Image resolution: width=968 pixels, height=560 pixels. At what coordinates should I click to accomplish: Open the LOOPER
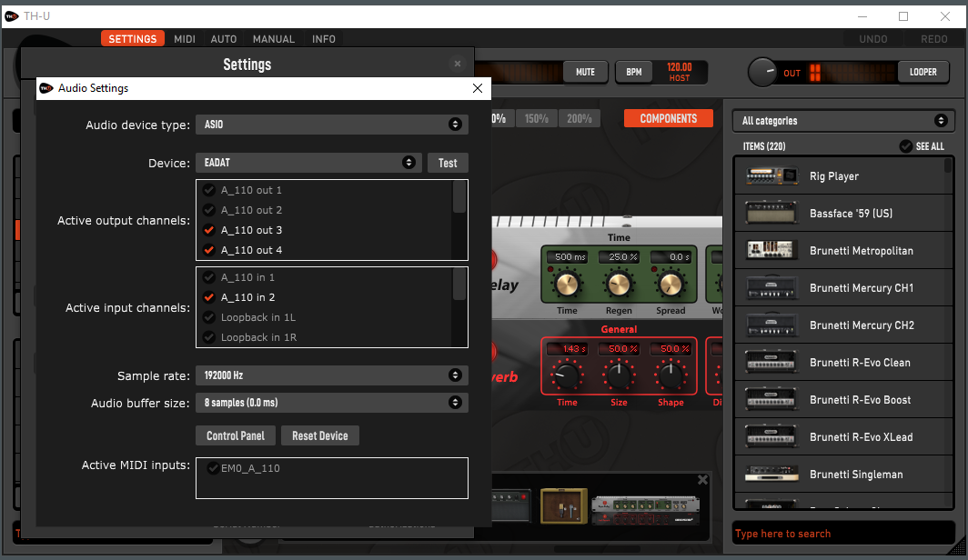(x=923, y=72)
